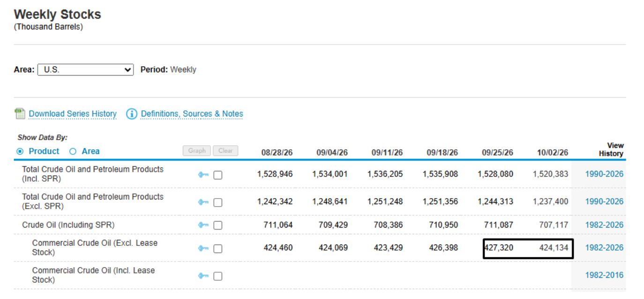The height and width of the screenshot is (299, 644).
Task: Click the 09/25/26 column header
Action: click(497, 153)
